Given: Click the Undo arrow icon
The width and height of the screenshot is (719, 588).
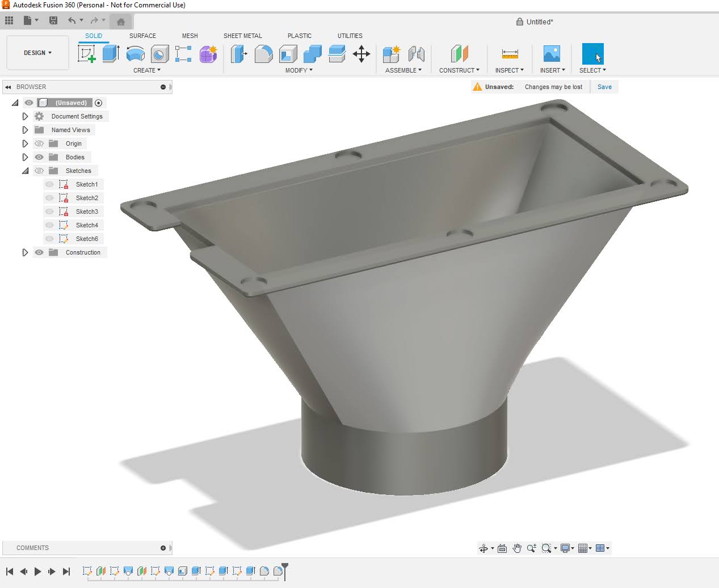Looking at the screenshot, I should [x=72, y=20].
